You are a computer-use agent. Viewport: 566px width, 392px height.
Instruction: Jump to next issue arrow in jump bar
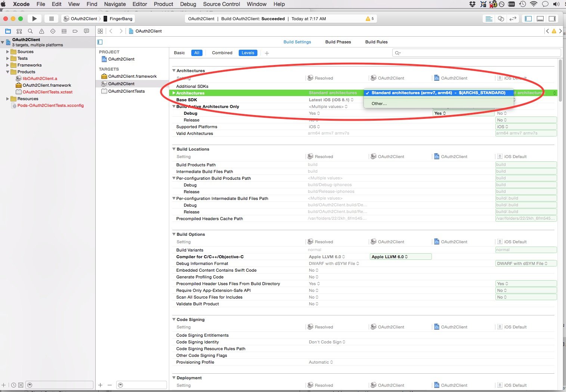click(560, 31)
